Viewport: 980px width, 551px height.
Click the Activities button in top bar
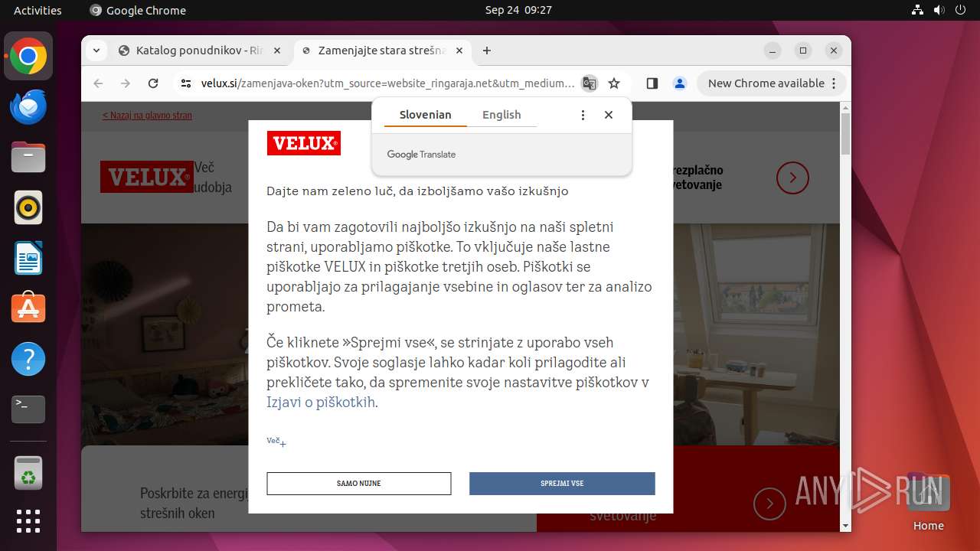38,10
